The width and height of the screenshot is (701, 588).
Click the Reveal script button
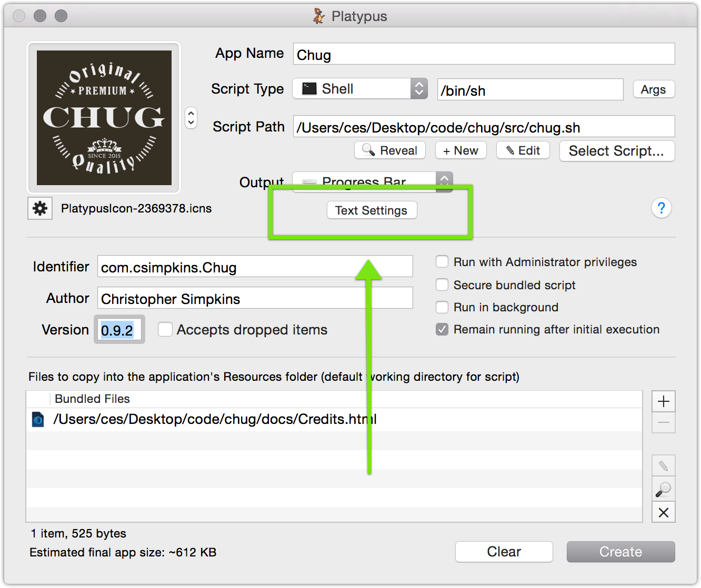390,150
